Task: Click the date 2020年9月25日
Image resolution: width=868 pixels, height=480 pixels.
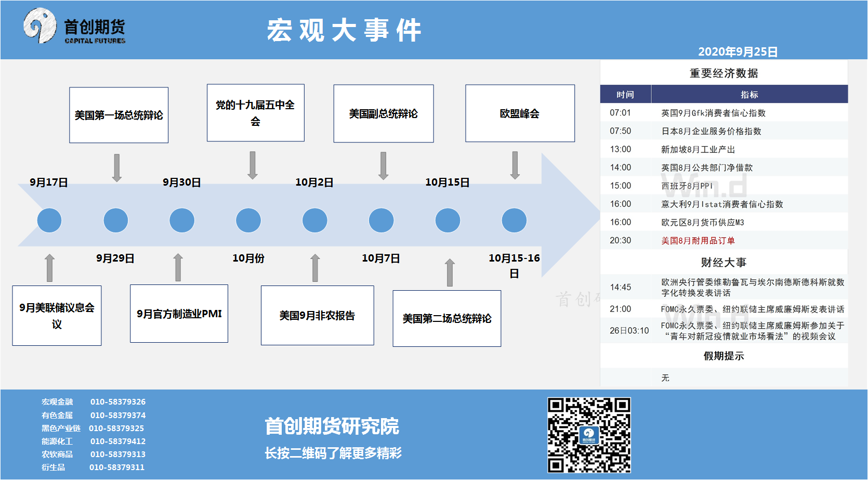Action: [738, 52]
